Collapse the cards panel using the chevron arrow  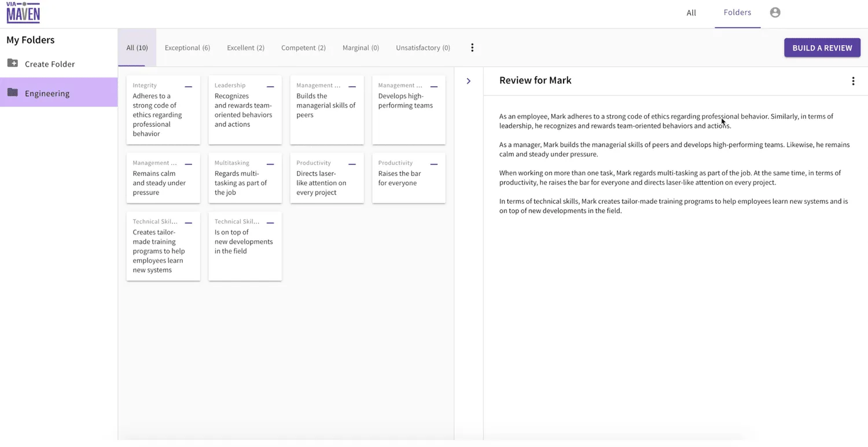[x=468, y=81]
